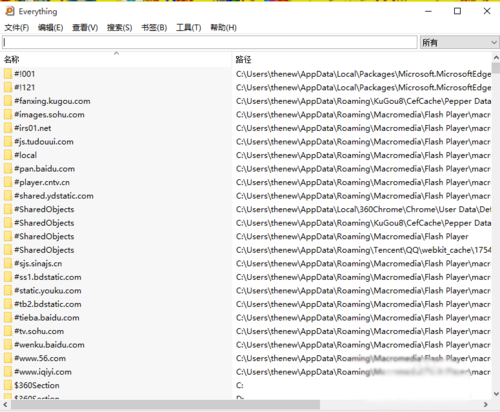
Task: Select the #static.youku.com folder icon
Action: tap(8, 291)
